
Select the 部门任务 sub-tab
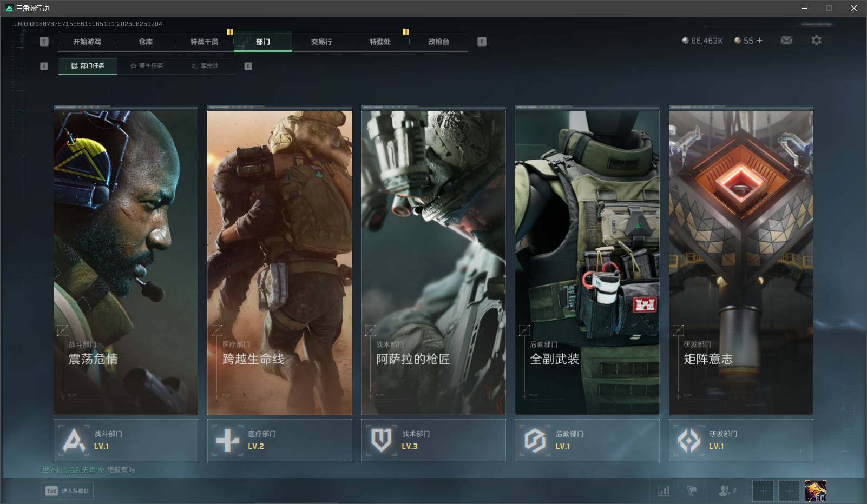point(88,66)
